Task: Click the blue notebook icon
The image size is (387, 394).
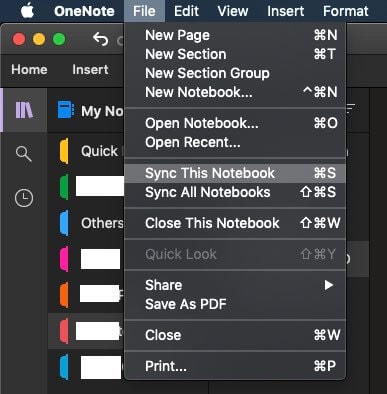Action: click(66, 110)
